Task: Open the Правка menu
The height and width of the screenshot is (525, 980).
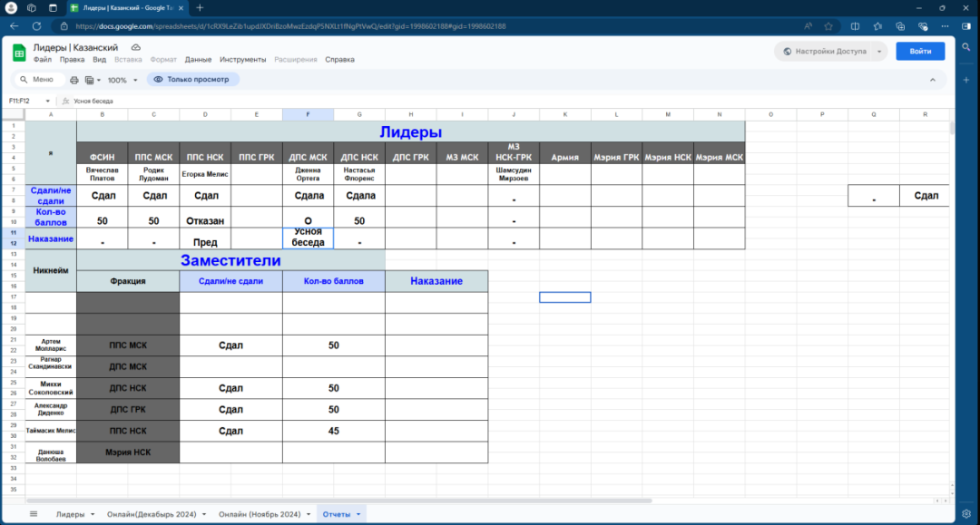Action: 72,60
